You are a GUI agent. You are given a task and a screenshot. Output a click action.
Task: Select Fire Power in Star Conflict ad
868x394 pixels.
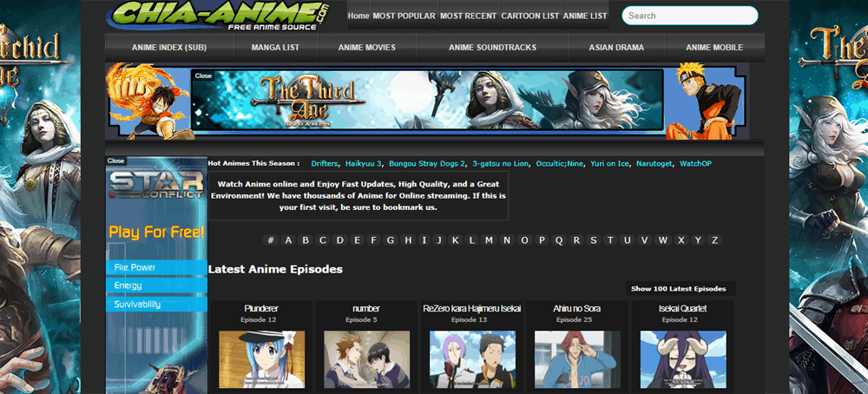click(x=156, y=267)
